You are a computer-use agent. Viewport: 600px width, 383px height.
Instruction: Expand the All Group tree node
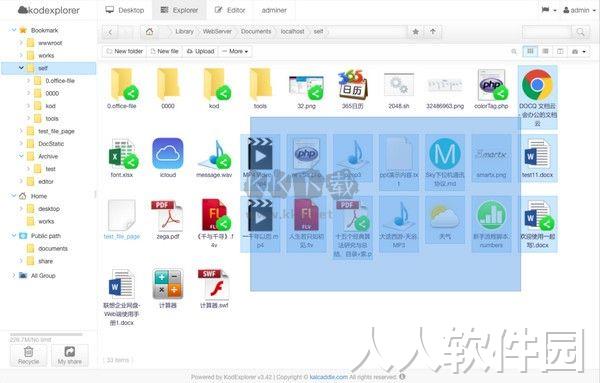point(14,275)
